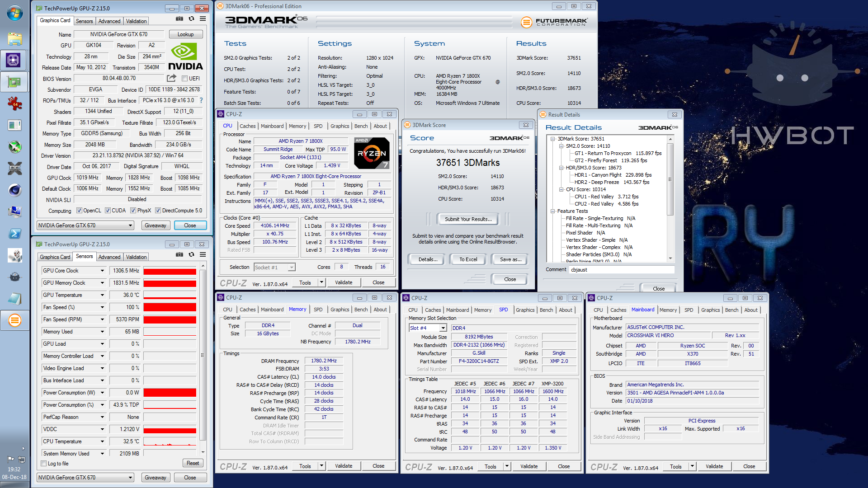Image resolution: width=868 pixels, height=488 pixels.
Task: Click refresh icon in Sensors GPU-Z window
Action: (x=191, y=255)
